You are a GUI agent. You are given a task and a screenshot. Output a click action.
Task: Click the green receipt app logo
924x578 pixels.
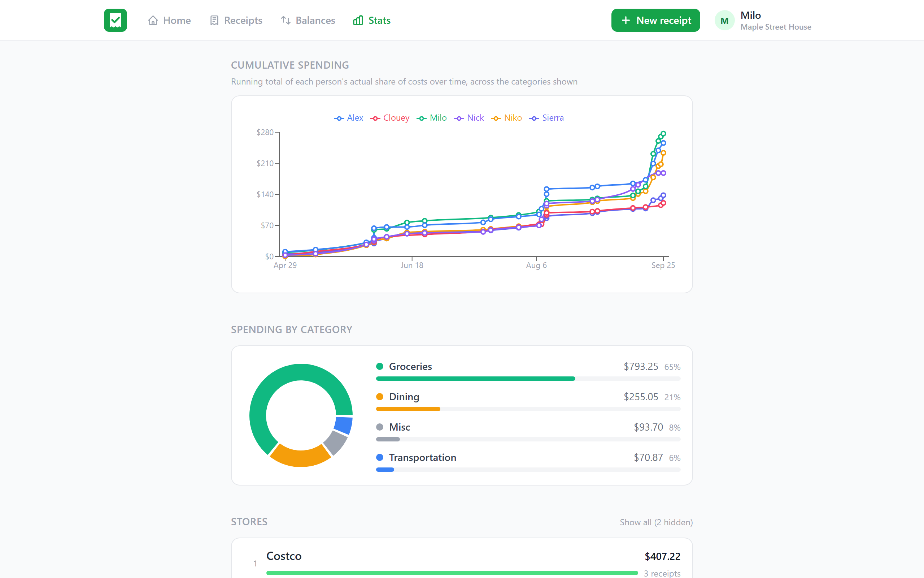[115, 20]
